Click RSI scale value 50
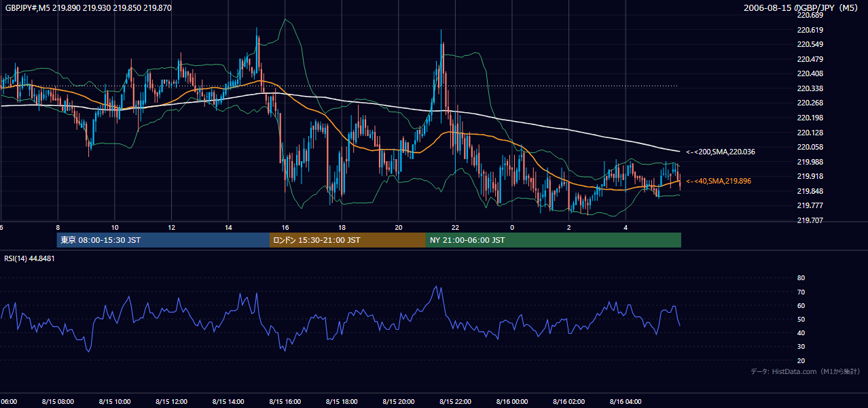 pyautogui.click(x=801, y=319)
